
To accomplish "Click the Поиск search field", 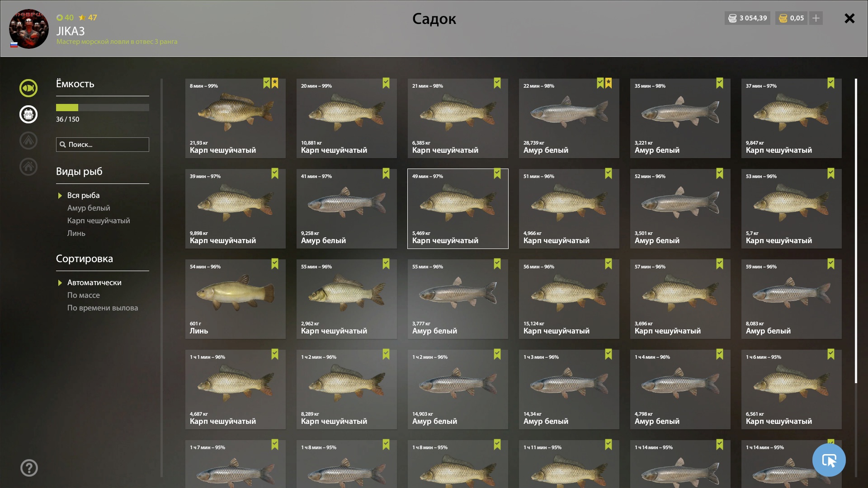I will [103, 145].
